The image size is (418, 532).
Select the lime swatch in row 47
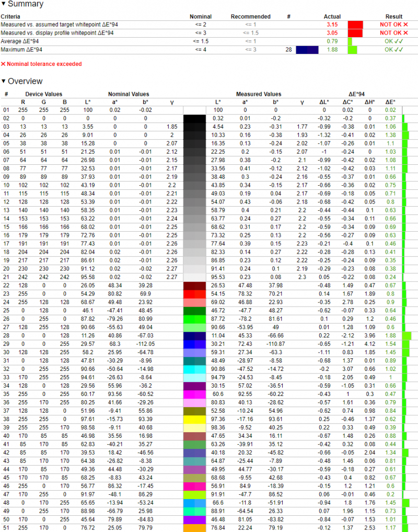click(194, 494)
